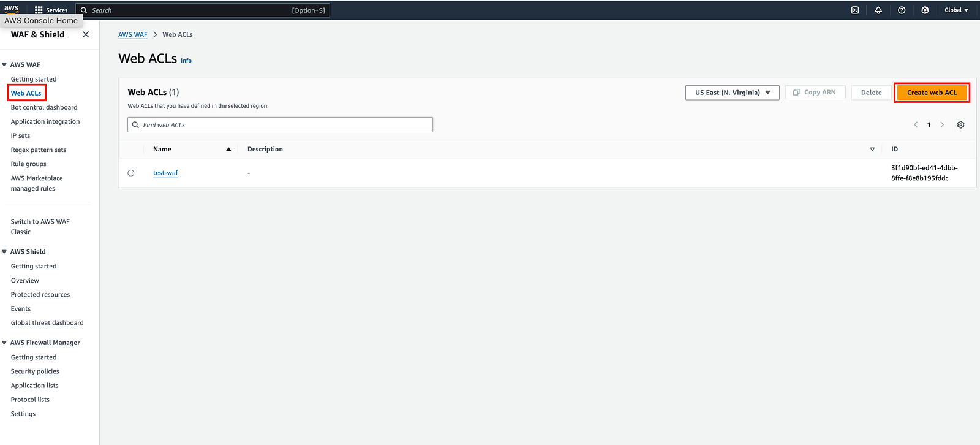Switch to AWS WAF Classic
The image size is (980, 445).
40,227
